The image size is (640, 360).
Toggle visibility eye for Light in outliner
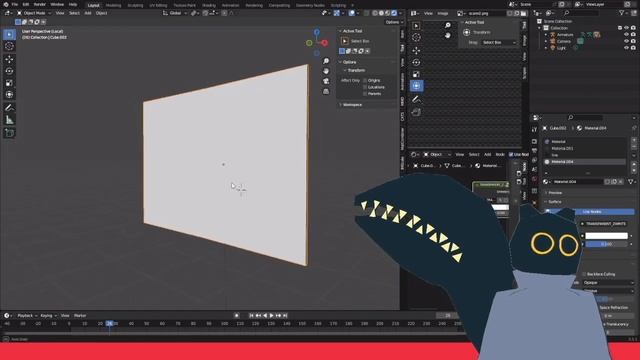click(626, 48)
